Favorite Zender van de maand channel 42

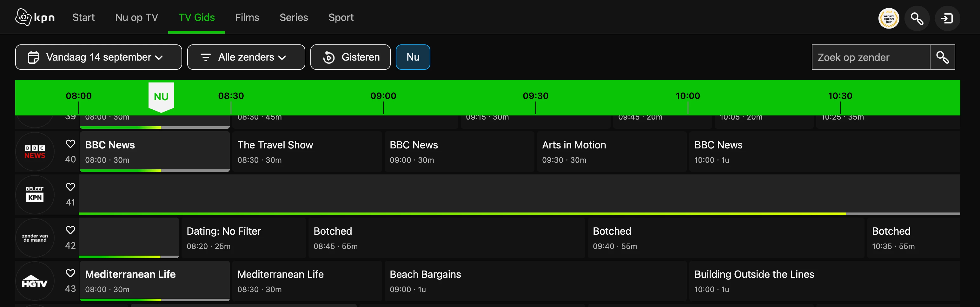(70, 230)
